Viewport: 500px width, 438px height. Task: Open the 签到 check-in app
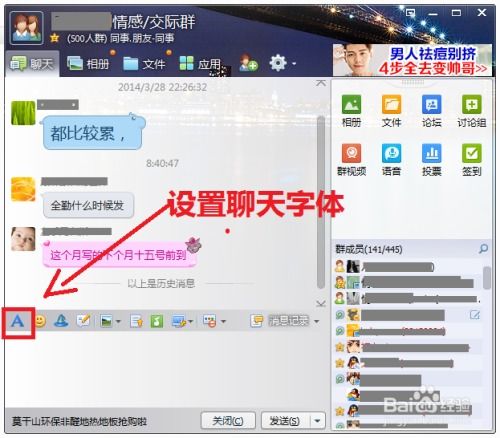point(472,160)
